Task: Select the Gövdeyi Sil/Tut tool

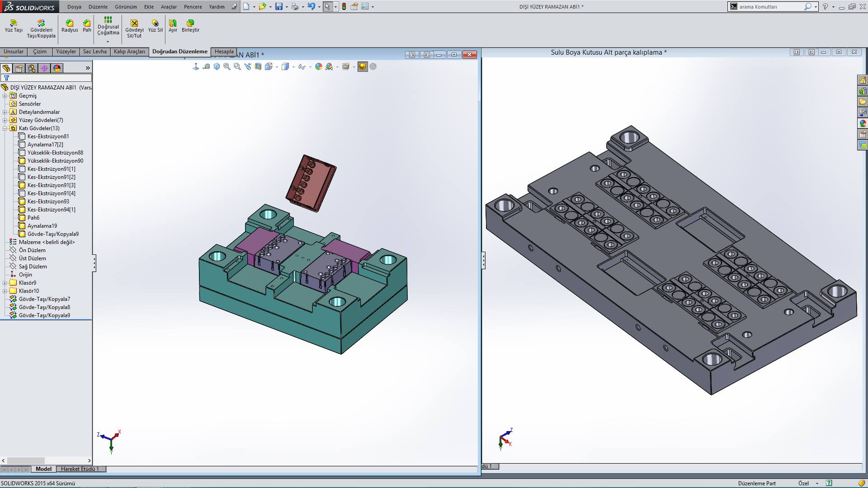Action: click(x=134, y=28)
